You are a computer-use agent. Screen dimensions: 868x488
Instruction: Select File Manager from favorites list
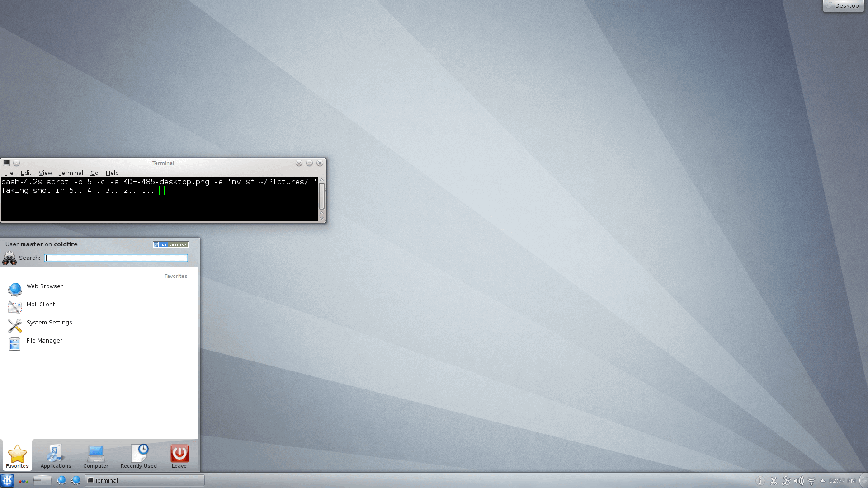(x=45, y=340)
